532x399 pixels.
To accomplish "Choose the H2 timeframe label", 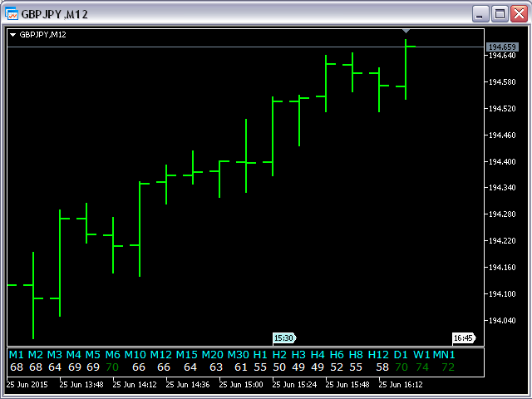I will pos(279,355).
